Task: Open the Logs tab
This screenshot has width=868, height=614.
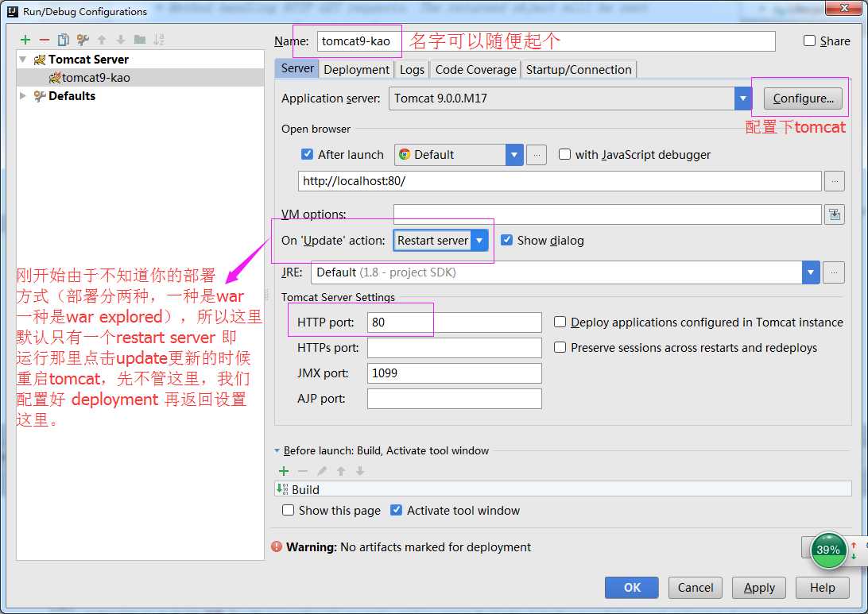Action: point(412,70)
